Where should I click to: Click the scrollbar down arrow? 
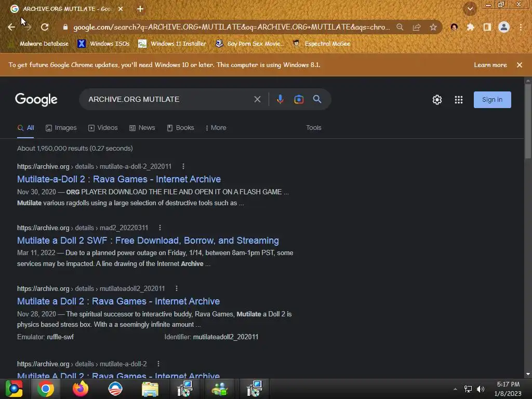[528, 374]
